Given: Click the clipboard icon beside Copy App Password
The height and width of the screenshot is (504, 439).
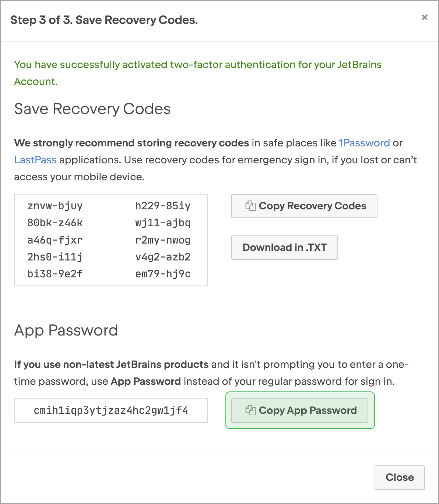Looking at the screenshot, I should [250, 410].
